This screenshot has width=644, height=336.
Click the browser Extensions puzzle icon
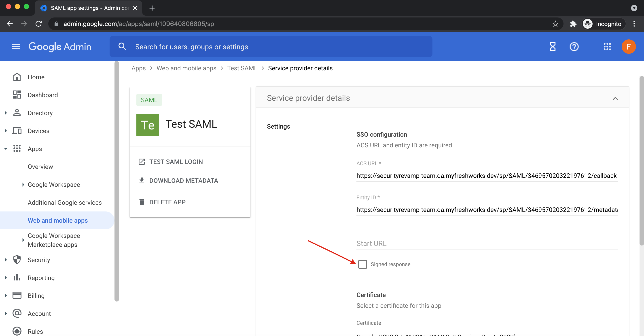[573, 24]
